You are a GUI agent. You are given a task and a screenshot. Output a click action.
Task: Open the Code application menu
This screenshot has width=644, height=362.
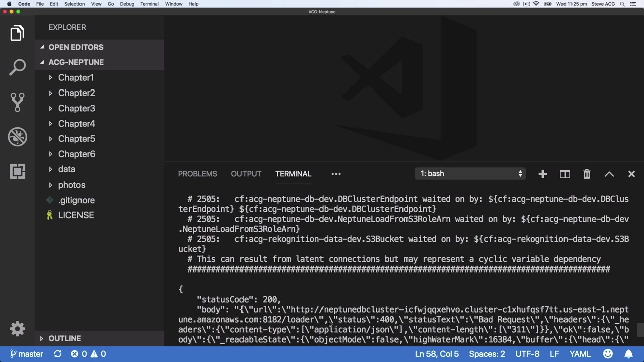(x=24, y=4)
